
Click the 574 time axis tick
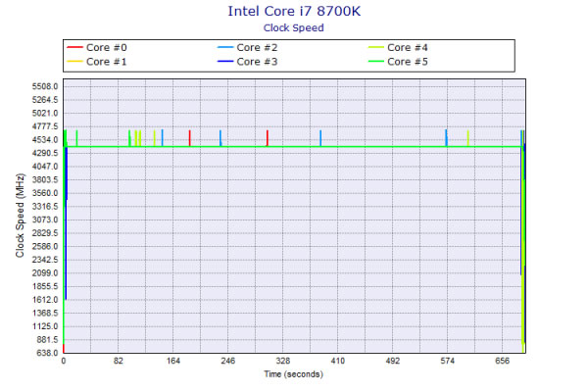tap(448, 361)
